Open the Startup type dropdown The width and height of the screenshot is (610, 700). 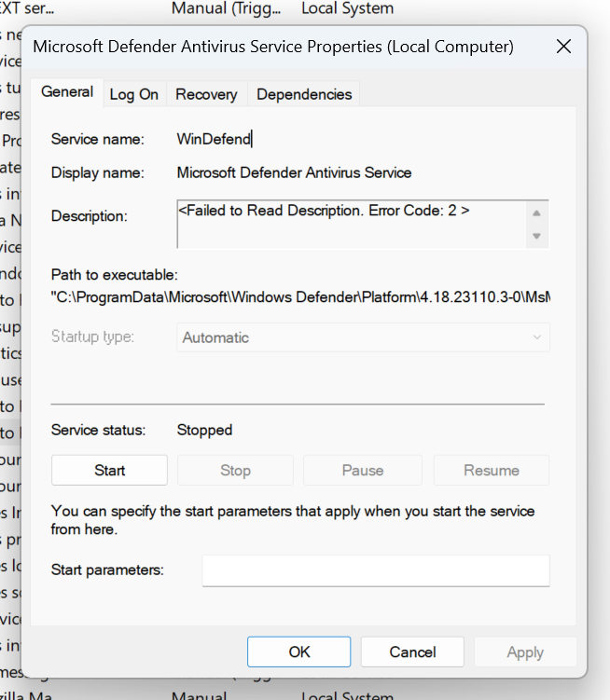[x=363, y=337]
